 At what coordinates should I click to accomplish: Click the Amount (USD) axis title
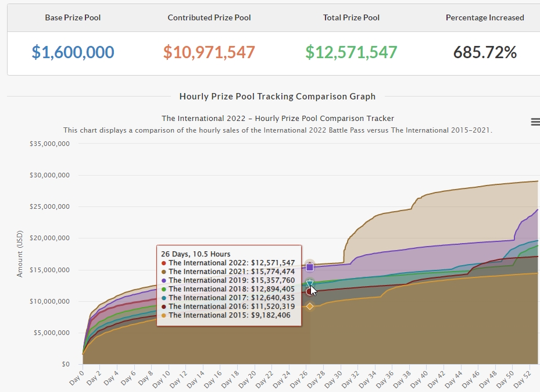(20, 253)
